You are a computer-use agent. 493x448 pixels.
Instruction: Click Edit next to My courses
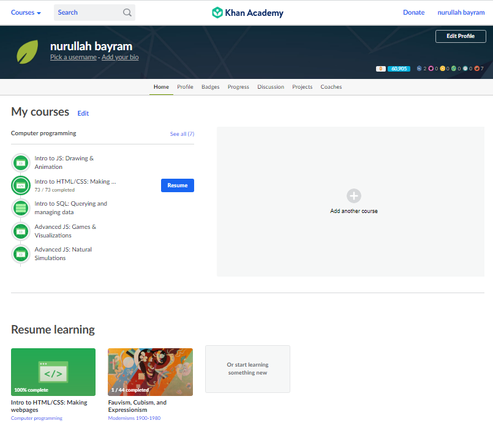tap(83, 113)
